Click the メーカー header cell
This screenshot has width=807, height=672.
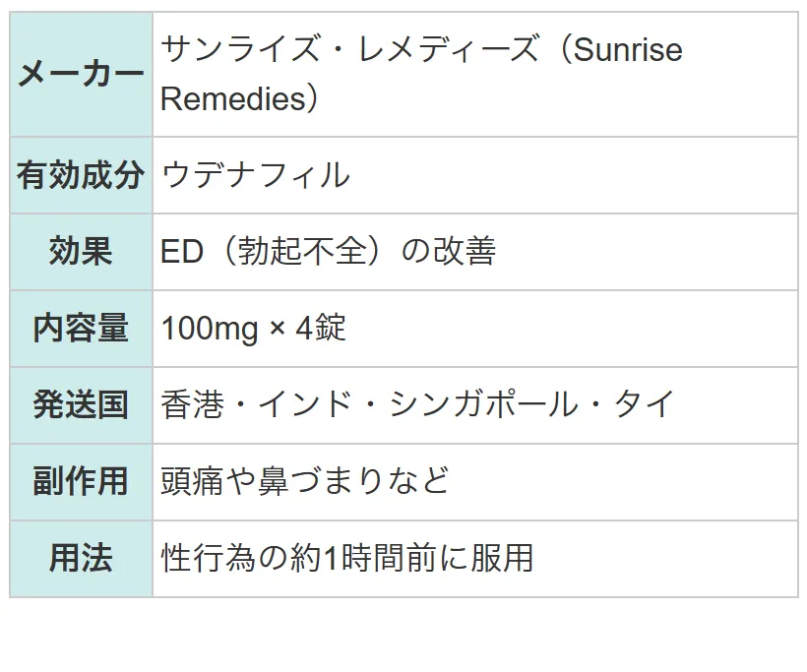click(82, 75)
